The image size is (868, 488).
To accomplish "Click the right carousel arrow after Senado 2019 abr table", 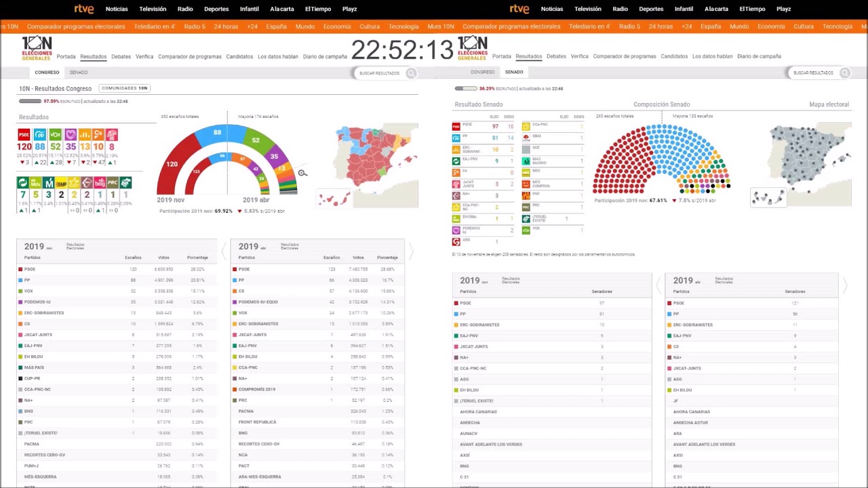I will pos(845,286).
